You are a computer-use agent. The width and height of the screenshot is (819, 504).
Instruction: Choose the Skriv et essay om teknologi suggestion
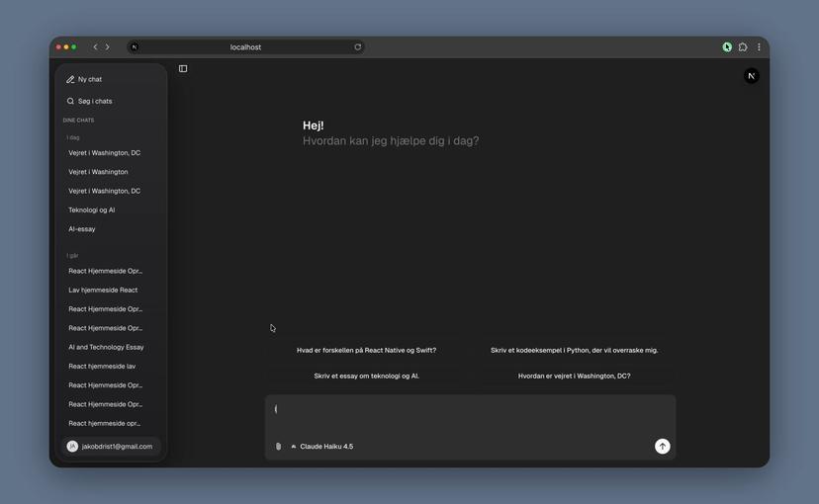coord(366,376)
